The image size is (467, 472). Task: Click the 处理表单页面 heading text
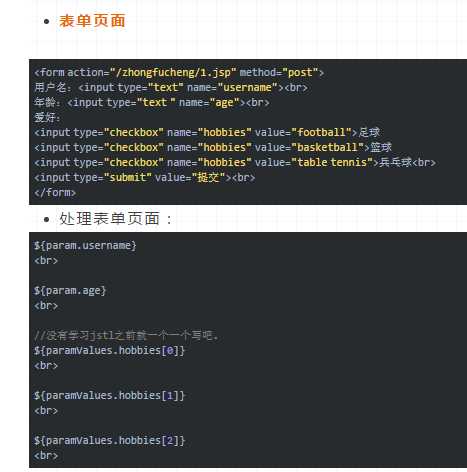click(109, 219)
